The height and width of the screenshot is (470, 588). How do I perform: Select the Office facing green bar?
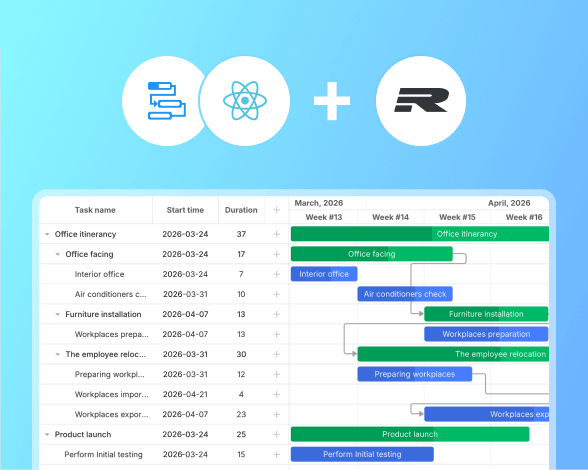pyautogui.click(x=372, y=254)
